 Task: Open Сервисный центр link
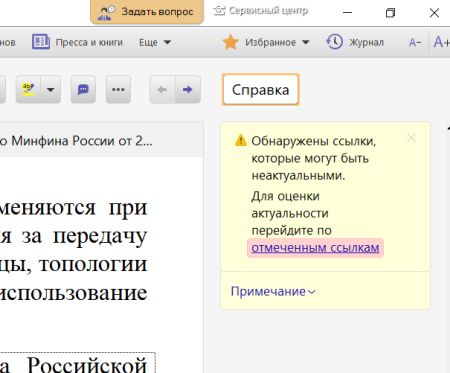pyautogui.click(x=260, y=11)
